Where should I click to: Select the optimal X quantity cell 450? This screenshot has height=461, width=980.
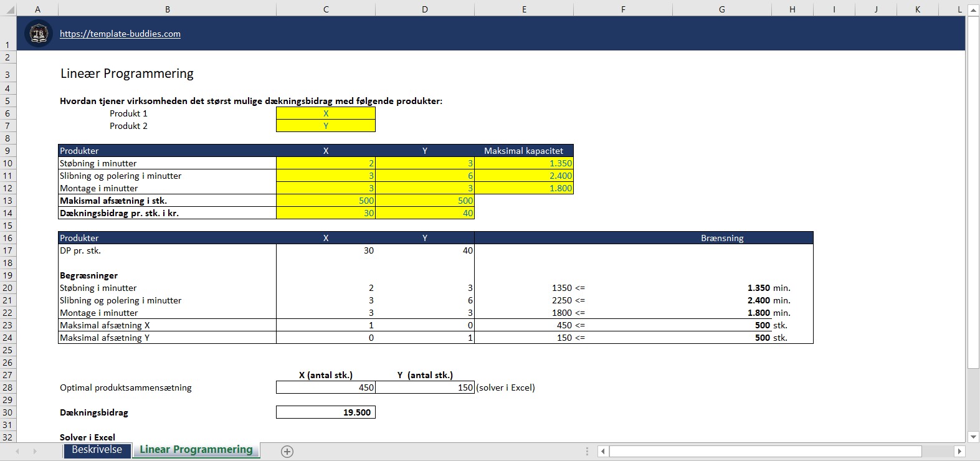pos(325,387)
